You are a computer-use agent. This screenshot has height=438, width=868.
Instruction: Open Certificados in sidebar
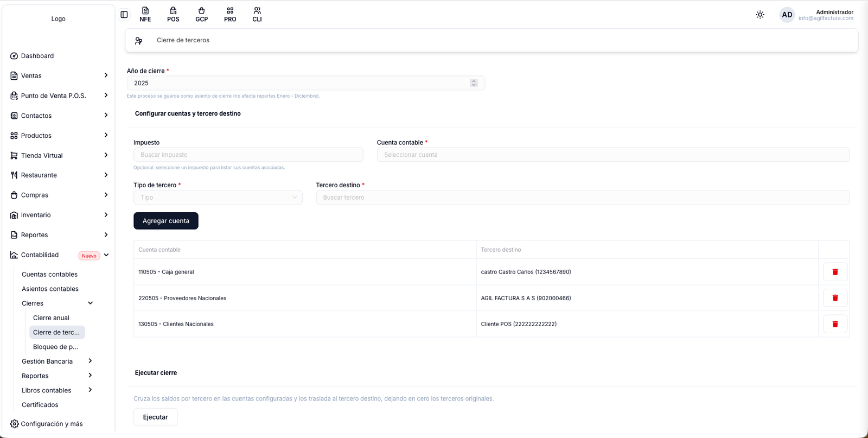[x=40, y=405]
